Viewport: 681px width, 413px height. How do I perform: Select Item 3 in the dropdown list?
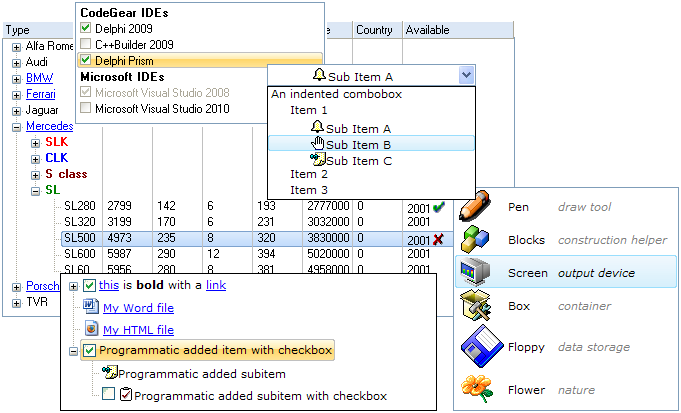tap(309, 190)
